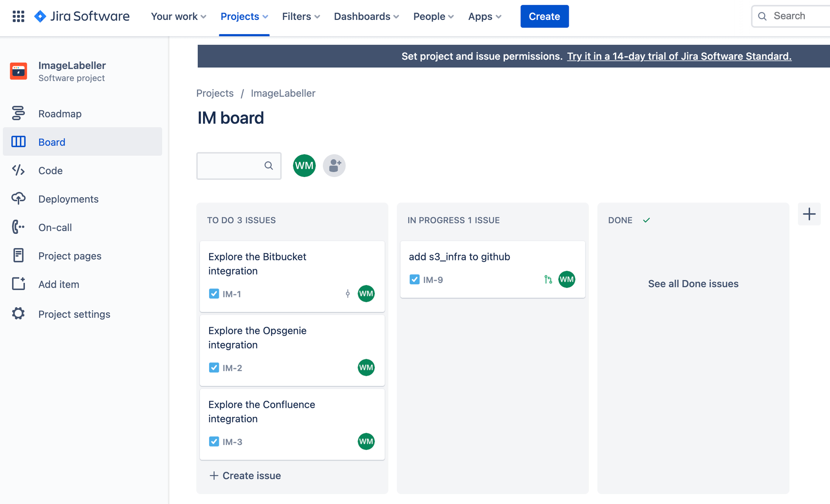Toggle checkbox on IM-2 issue
Image resolution: width=830 pixels, height=504 pixels.
click(x=214, y=368)
